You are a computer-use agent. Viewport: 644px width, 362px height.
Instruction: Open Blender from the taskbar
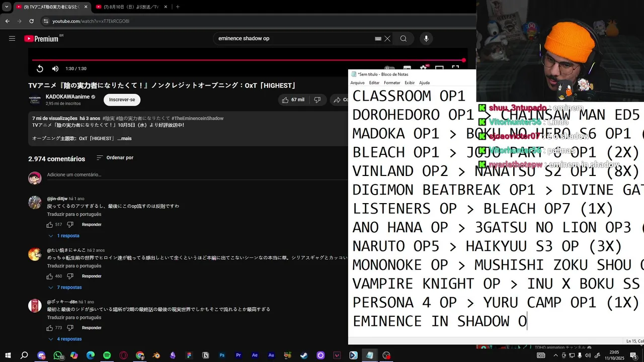click(x=156, y=355)
